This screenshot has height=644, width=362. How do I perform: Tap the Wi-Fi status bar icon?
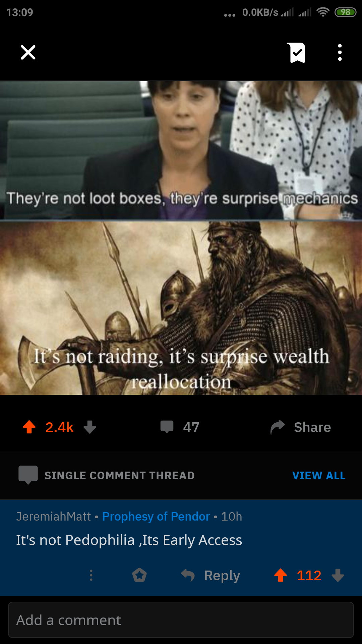click(x=323, y=12)
